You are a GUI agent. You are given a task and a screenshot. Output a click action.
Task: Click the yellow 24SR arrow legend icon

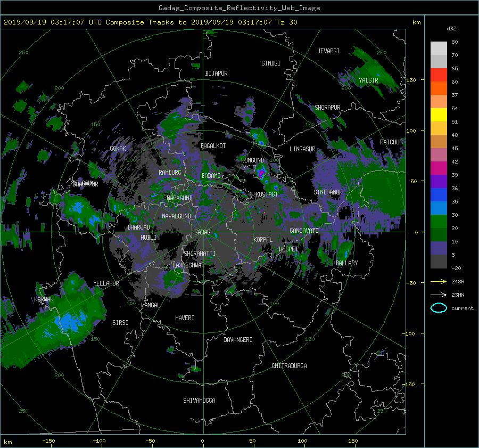coord(439,281)
